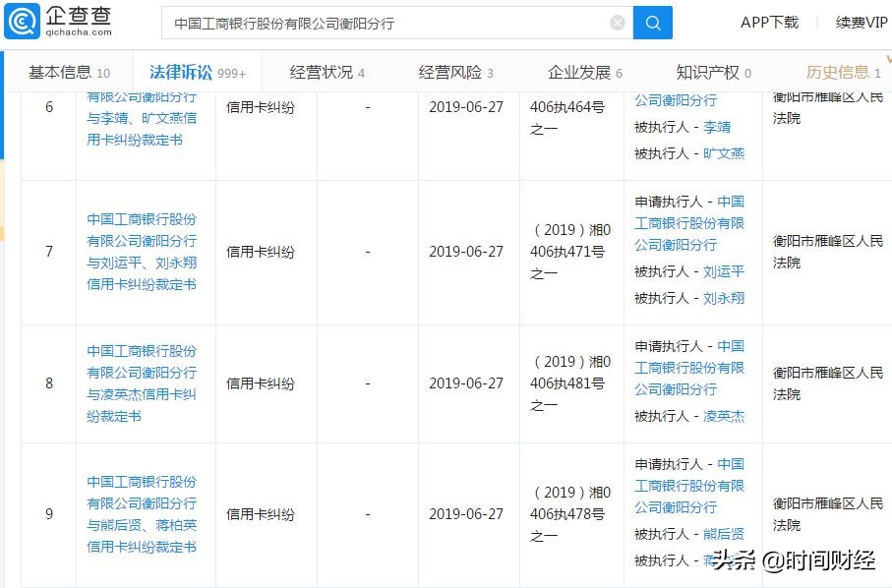Open the 经营风险 tab
This screenshot has width=892, height=588.
[447, 71]
